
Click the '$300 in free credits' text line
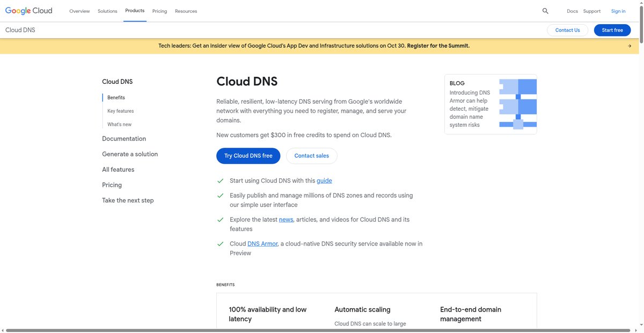coord(304,135)
